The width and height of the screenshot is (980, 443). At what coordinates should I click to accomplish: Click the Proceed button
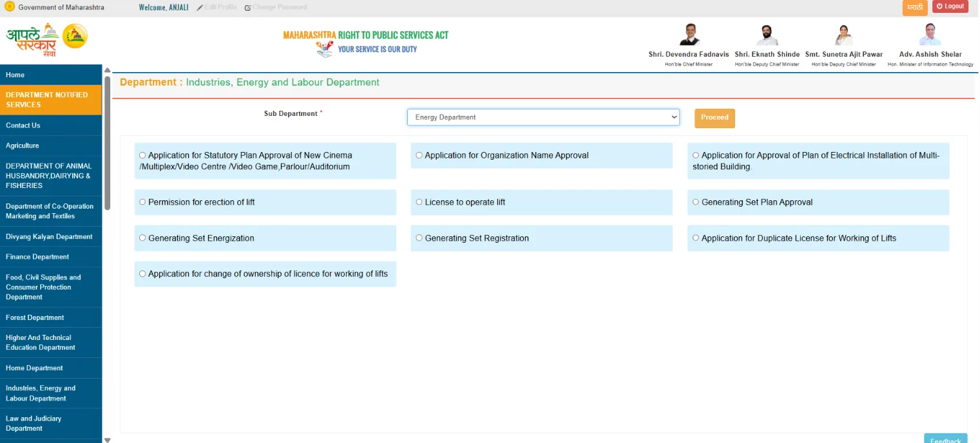(x=715, y=118)
